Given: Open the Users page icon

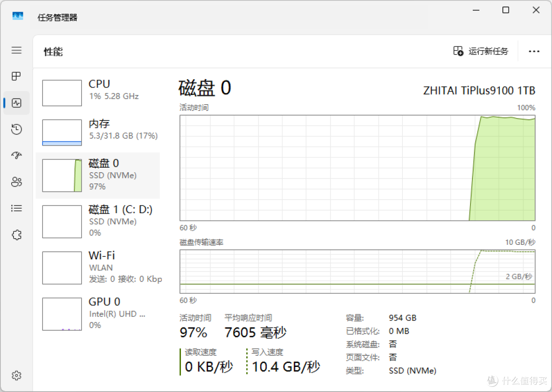Looking at the screenshot, I should (16, 181).
